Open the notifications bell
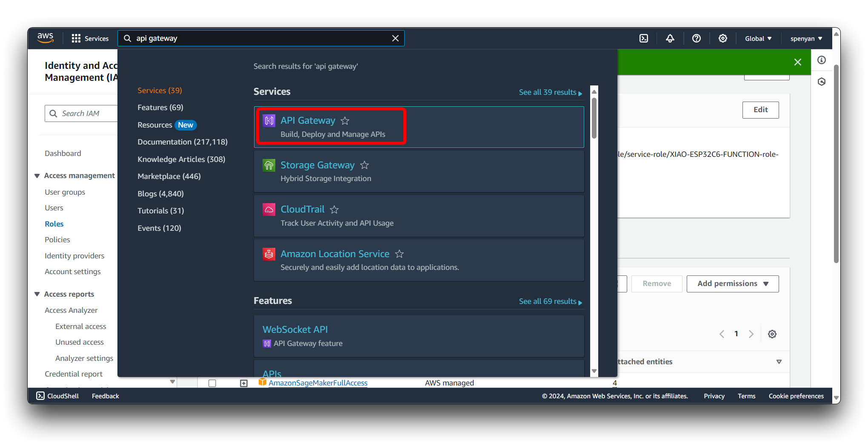868x445 pixels. pyautogui.click(x=670, y=38)
